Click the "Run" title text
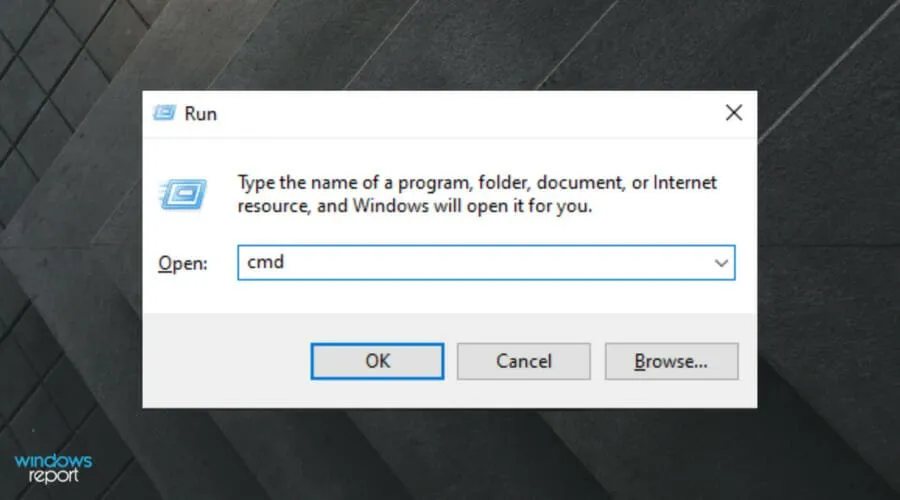Screen dimensions: 900x500 click(200, 114)
